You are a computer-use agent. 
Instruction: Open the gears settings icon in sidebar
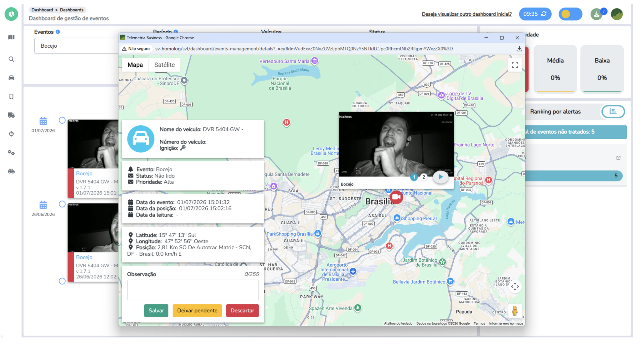(x=11, y=152)
